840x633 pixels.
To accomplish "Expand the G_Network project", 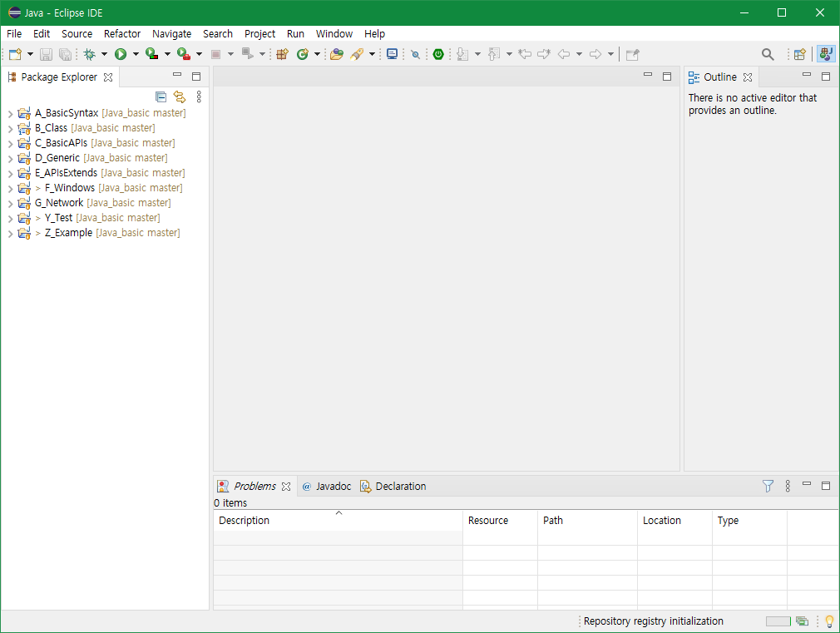I will tap(10, 204).
